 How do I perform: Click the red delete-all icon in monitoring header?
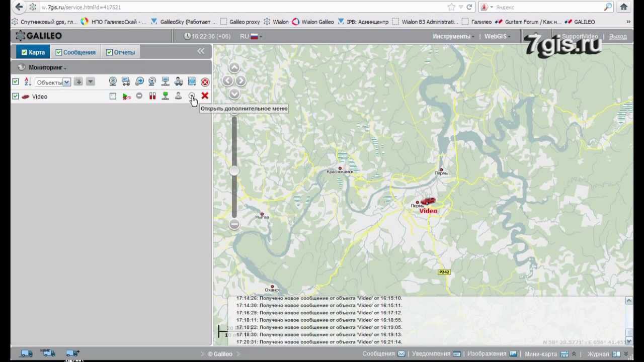click(x=205, y=82)
